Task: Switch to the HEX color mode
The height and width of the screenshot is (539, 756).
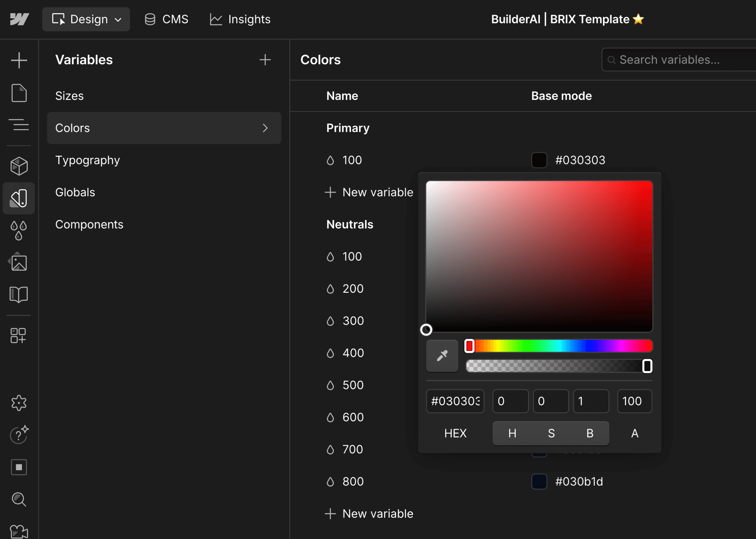Action: 455,433
